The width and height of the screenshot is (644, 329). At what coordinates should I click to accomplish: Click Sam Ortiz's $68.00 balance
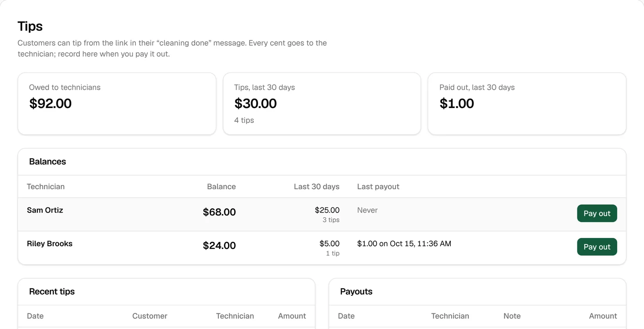[219, 212]
